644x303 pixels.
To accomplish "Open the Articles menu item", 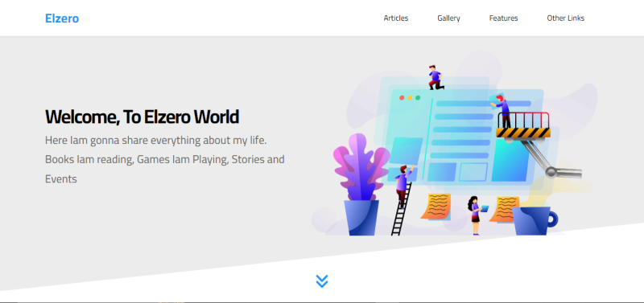I will tap(396, 18).
